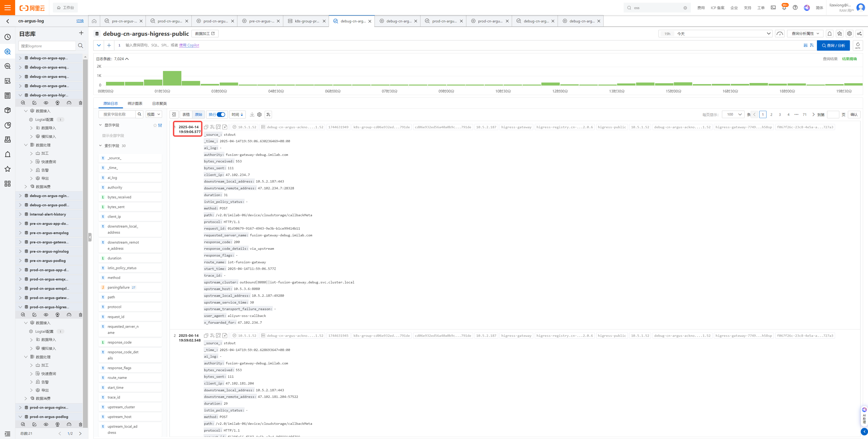The image size is (868, 439).
Task: Switch to the 统计图表 tab
Action: (135, 104)
